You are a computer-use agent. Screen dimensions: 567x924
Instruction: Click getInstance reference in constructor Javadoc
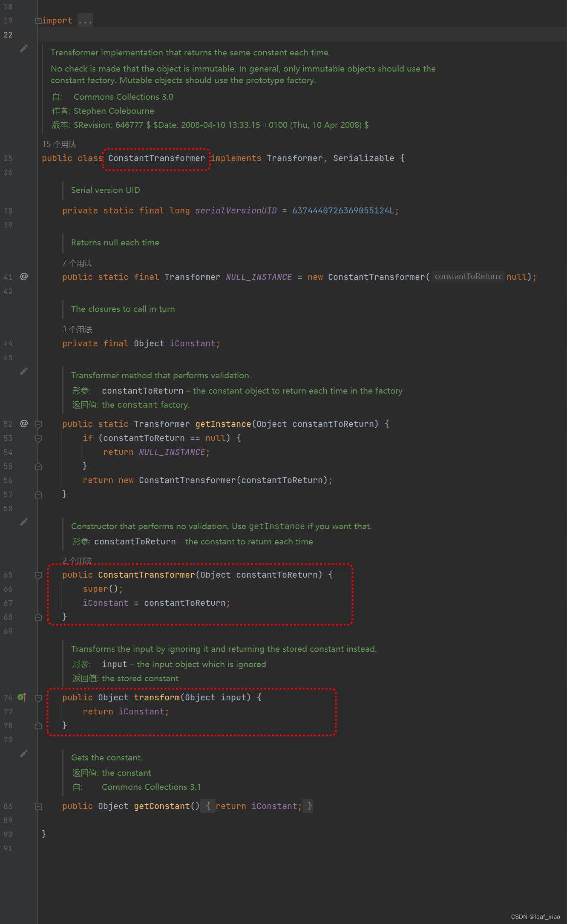tap(277, 526)
